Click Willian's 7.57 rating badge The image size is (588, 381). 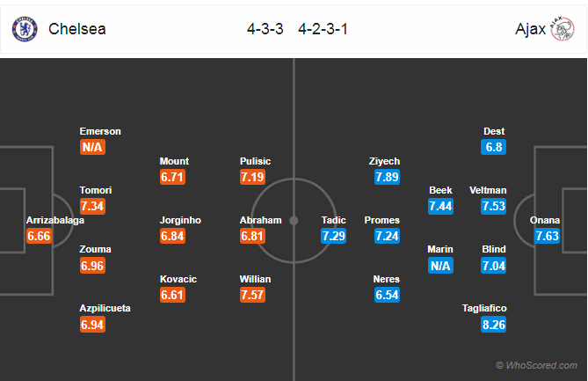pyautogui.click(x=252, y=295)
